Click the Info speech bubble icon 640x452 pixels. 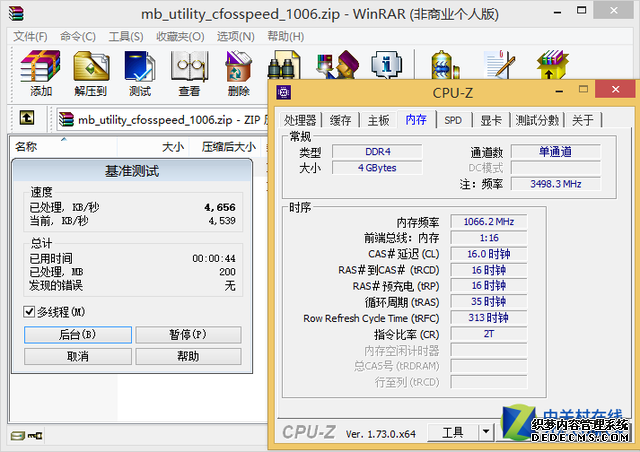pos(386,65)
